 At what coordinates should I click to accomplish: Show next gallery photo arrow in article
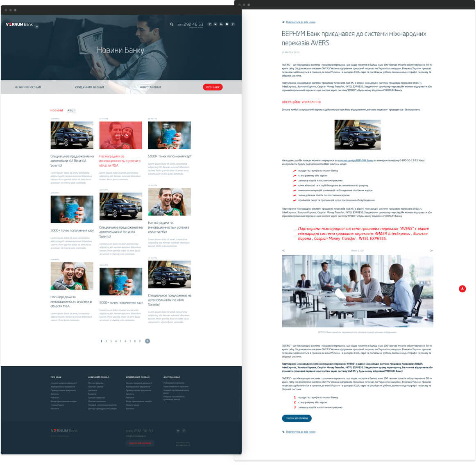pyautogui.click(x=431, y=251)
